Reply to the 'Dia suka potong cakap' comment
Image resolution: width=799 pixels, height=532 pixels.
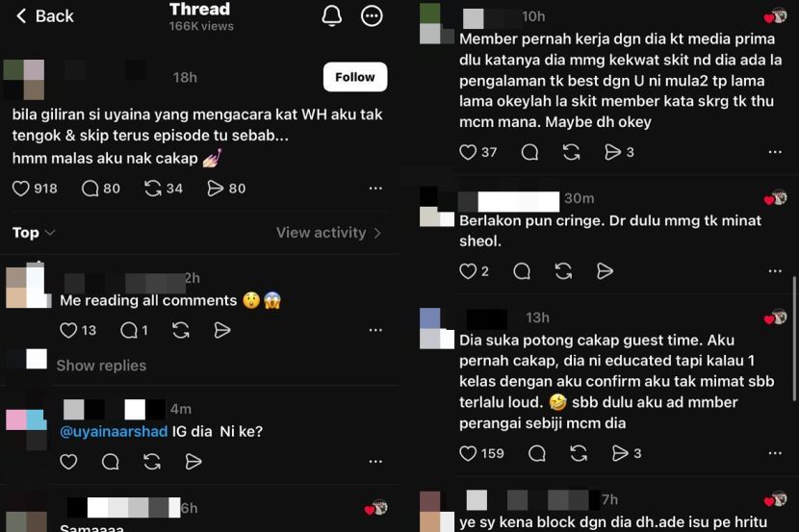click(537, 453)
